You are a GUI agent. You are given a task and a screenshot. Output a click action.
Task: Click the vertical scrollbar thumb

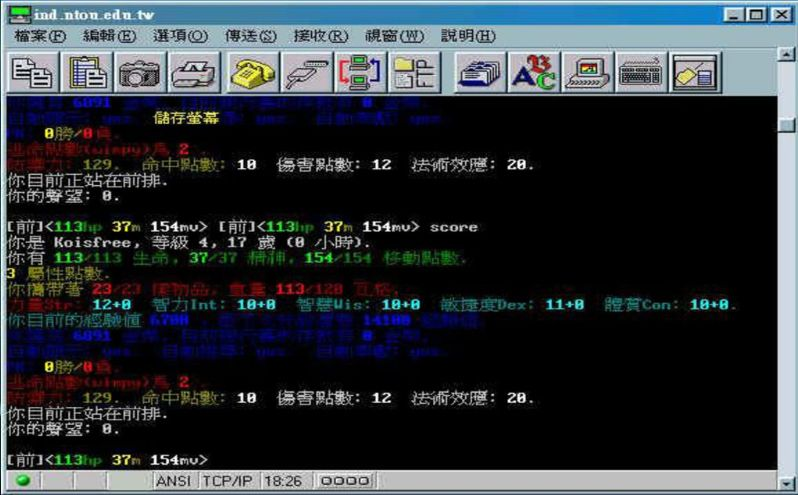[x=787, y=124]
